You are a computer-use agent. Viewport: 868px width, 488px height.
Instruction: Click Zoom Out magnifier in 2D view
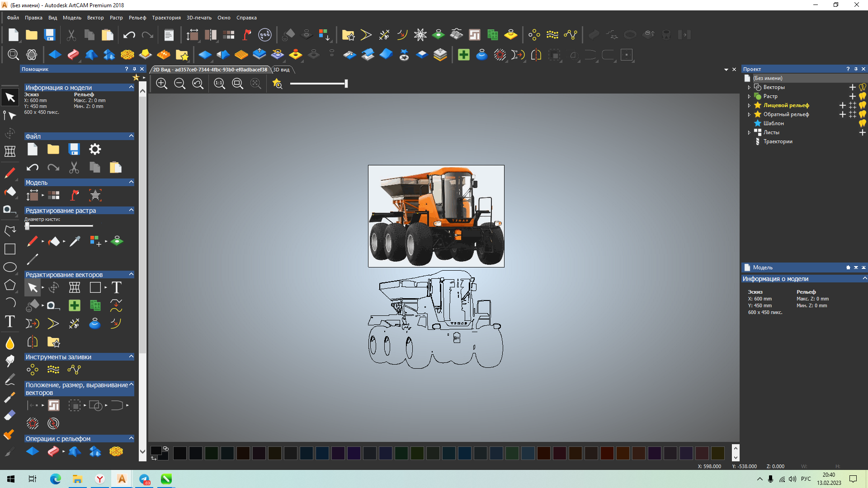[x=180, y=84]
